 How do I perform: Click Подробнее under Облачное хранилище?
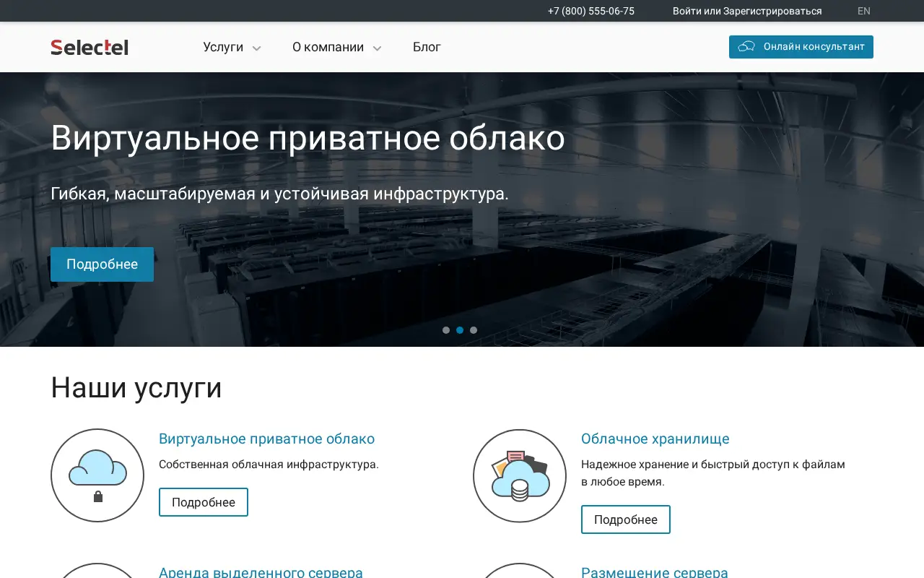click(x=626, y=519)
